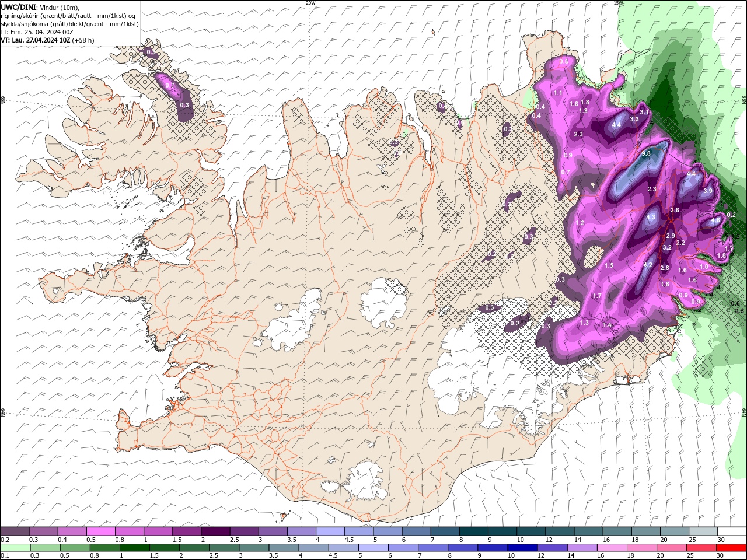Click the 9.8 peak precipitation value
This screenshot has height=560, width=747.
(x=646, y=153)
